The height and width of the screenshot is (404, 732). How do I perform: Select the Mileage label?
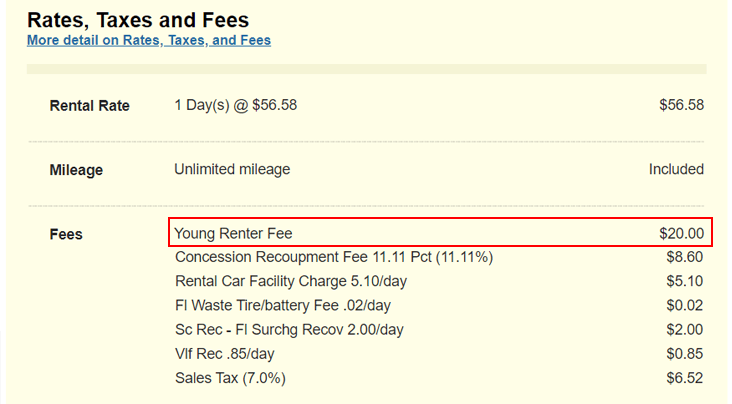point(76,170)
